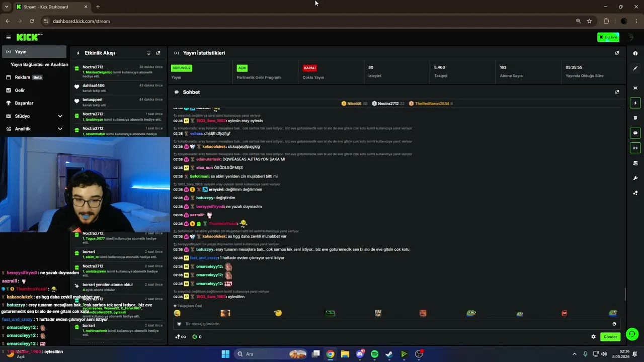Image resolution: width=644 pixels, height=362 pixels.
Task: Click the chat identity badge in message box
Action: (x=179, y=324)
